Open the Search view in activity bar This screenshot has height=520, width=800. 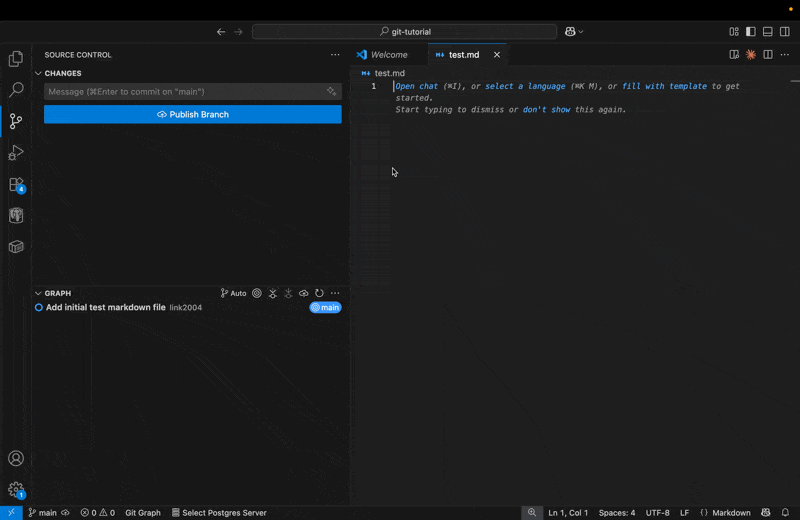click(x=16, y=90)
